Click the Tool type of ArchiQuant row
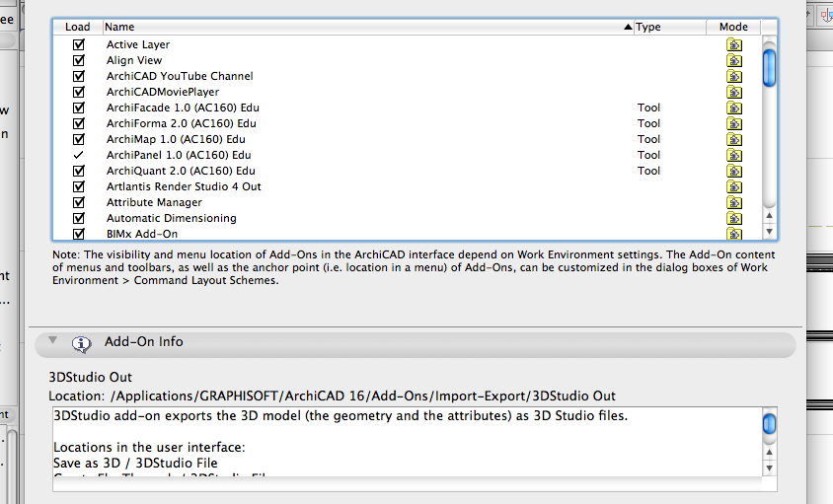The height and width of the screenshot is (504, 833). [648, 171]
